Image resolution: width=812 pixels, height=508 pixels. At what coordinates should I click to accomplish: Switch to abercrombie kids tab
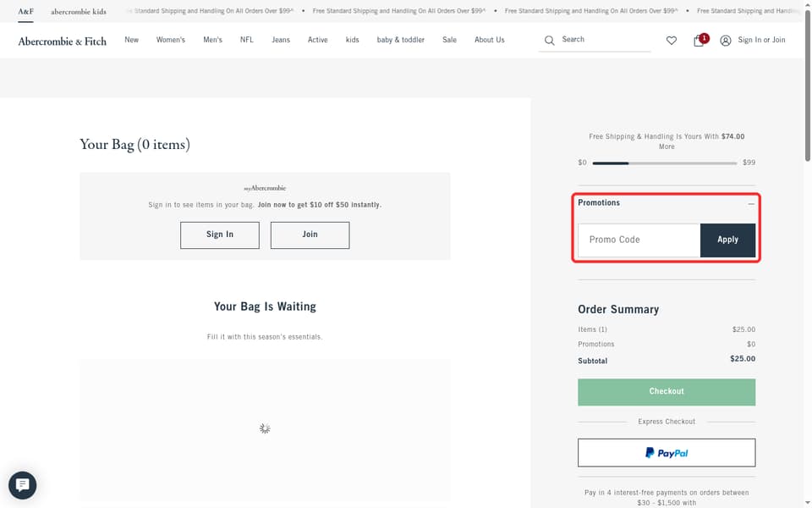(x=78, y=11)
